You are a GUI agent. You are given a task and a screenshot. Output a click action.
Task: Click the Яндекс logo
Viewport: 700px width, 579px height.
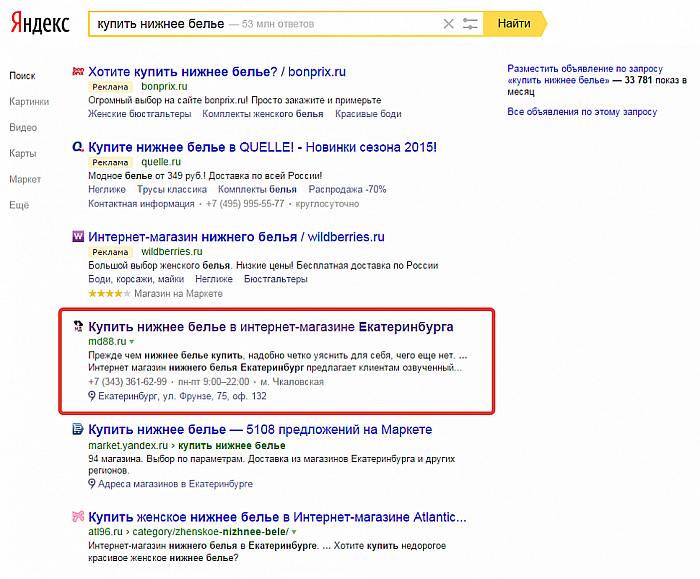click(x=40, y=24)
